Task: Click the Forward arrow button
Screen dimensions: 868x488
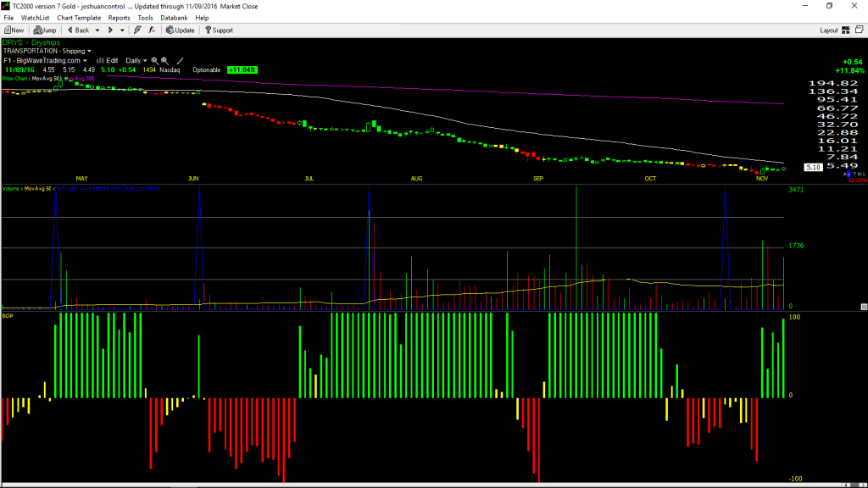Action: (110, 30)
